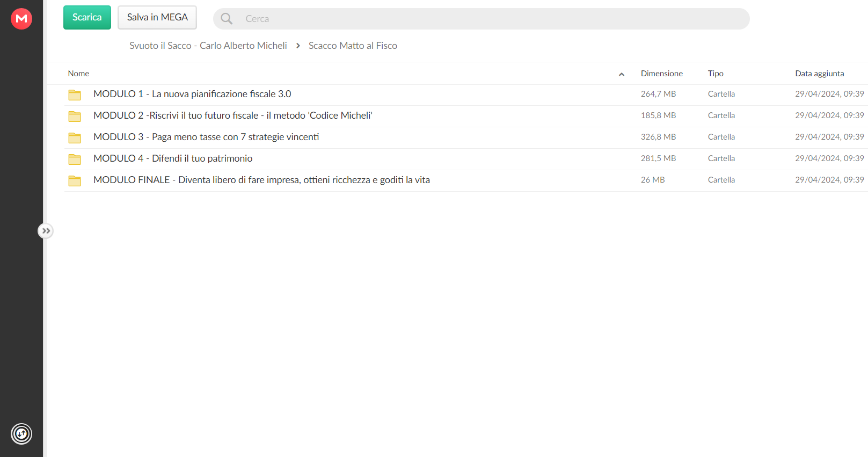Image resolution: width=868 pixels, height=457 pixels.
Task: Select MODULO 4 - Difendi il tuo patrimonio
Action: (173, 158)
